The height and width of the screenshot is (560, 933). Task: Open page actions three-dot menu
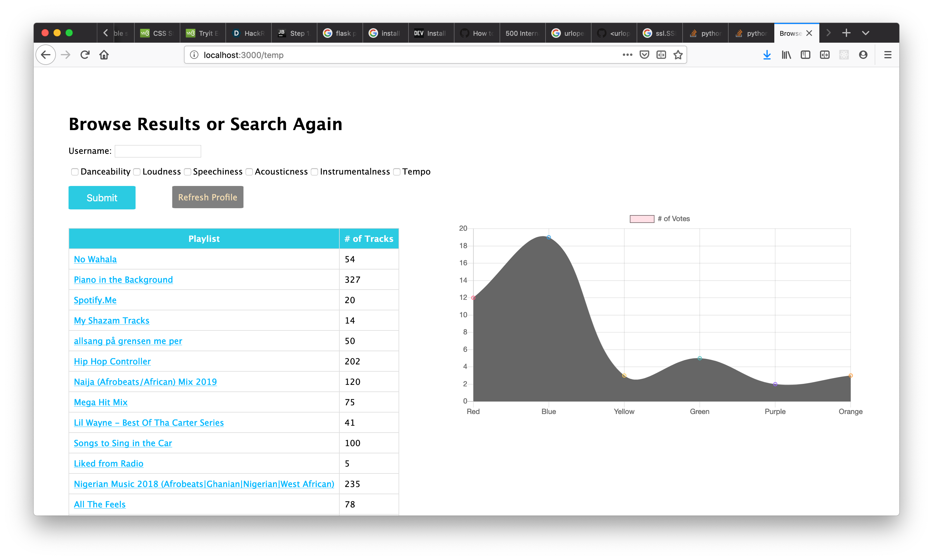627,55
